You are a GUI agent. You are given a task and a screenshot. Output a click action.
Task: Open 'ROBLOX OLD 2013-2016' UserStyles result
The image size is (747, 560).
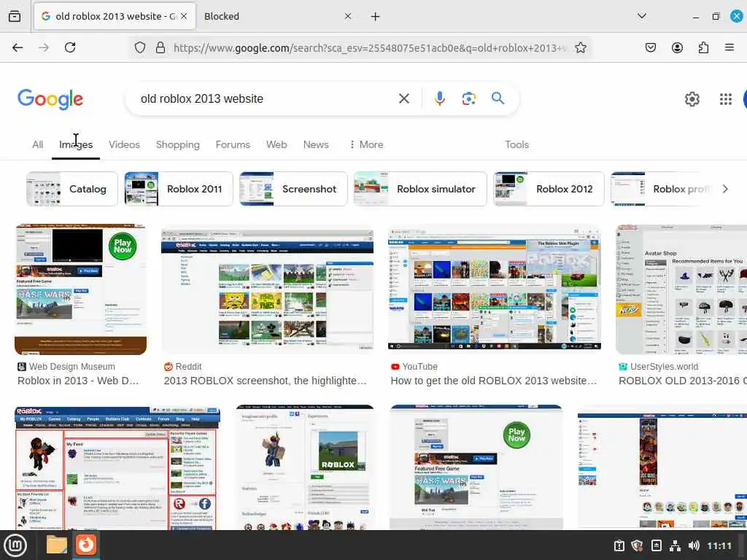click(682, 381)
